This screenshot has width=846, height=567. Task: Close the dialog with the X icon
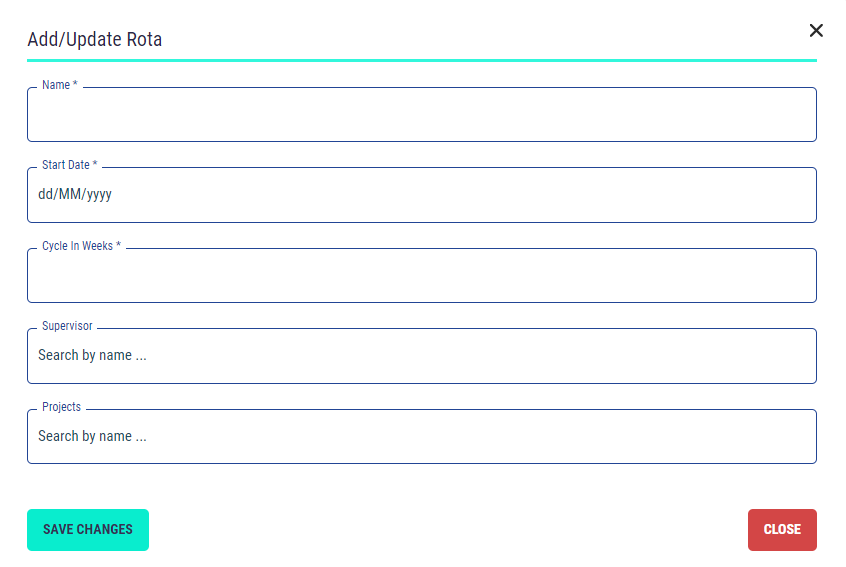pyautogui.click(x=816, y=30)
